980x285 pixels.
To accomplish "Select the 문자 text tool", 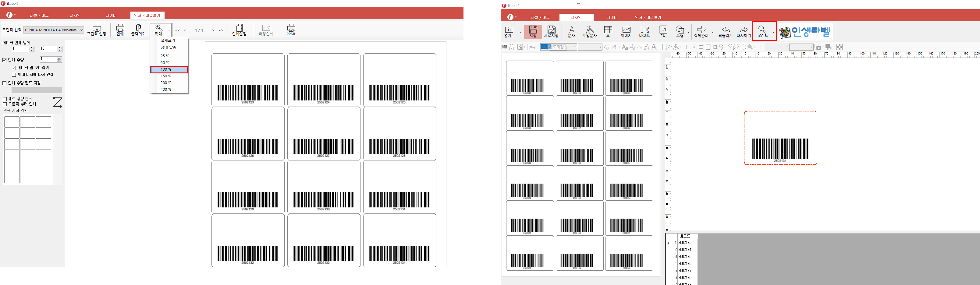I will (571, 32).
